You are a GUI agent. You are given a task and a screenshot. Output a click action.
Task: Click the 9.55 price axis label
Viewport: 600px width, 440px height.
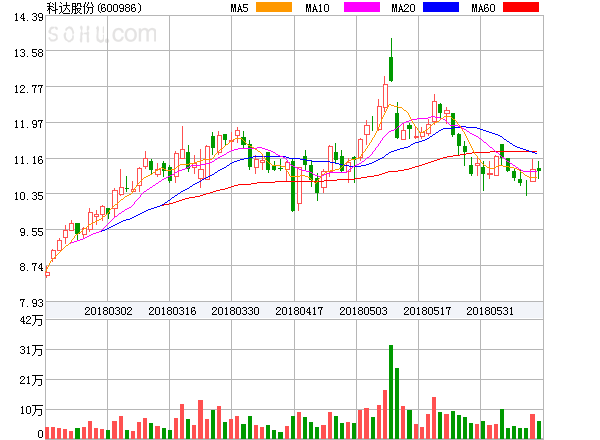(x=31, y=232)
